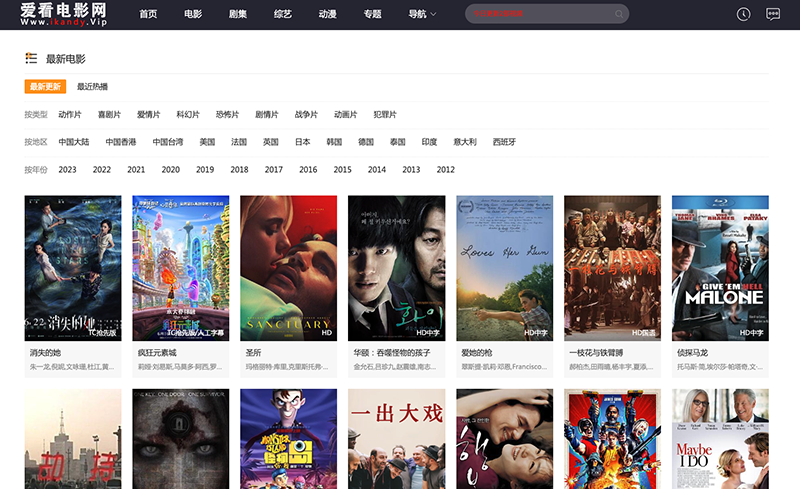Filter by genre 动画片
The height and width of the screenshot is (489, 800).
(x=345, y=114)
